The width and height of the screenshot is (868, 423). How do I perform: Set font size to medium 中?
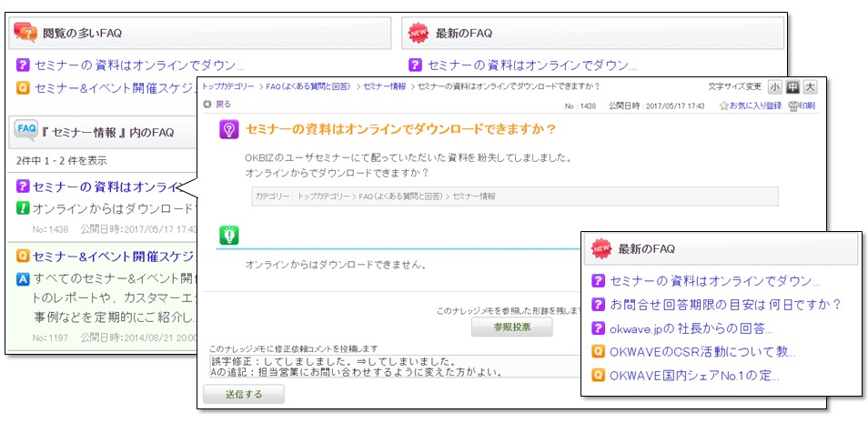[792, 87]
